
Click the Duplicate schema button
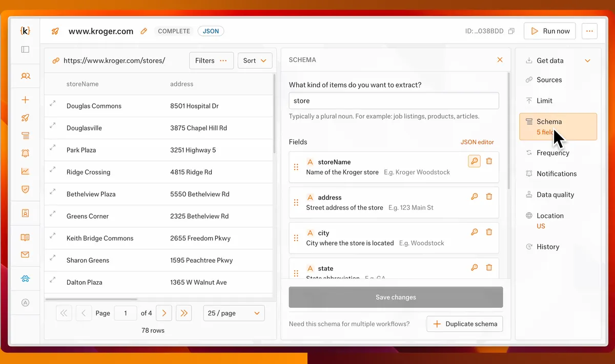point(465,324)
